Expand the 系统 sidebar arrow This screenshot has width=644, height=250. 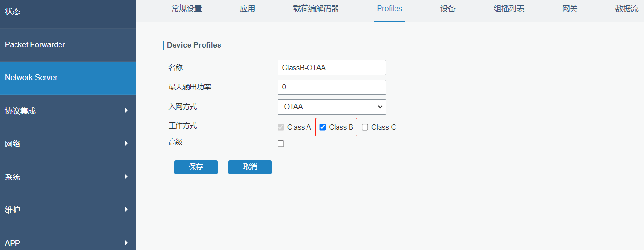pyautogui.click(x=126, y=177)
